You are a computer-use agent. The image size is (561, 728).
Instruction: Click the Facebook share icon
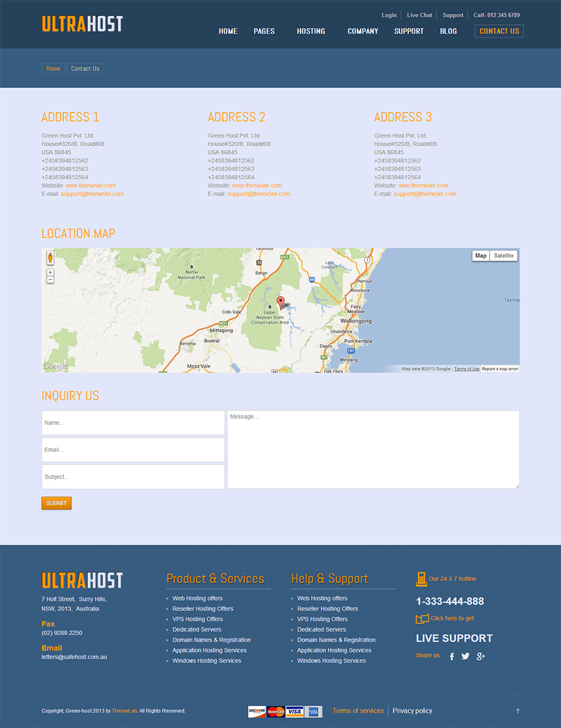click(451, 656)
